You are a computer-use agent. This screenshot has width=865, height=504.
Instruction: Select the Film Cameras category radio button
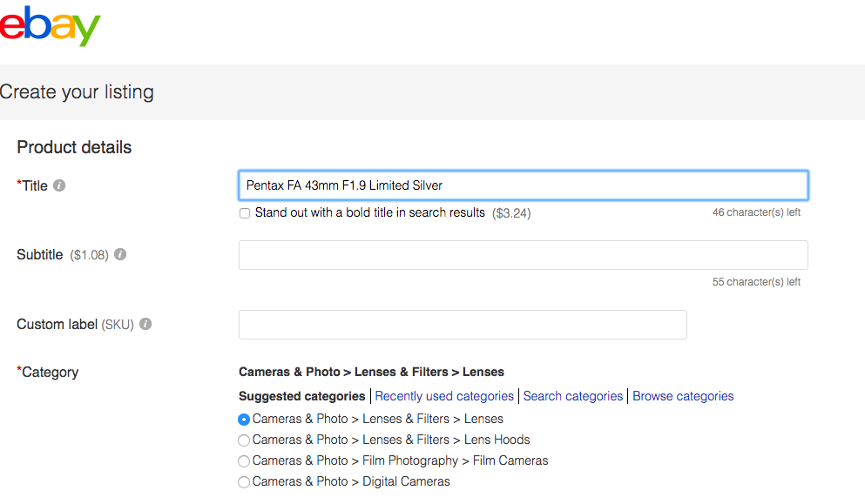point(244,461)
